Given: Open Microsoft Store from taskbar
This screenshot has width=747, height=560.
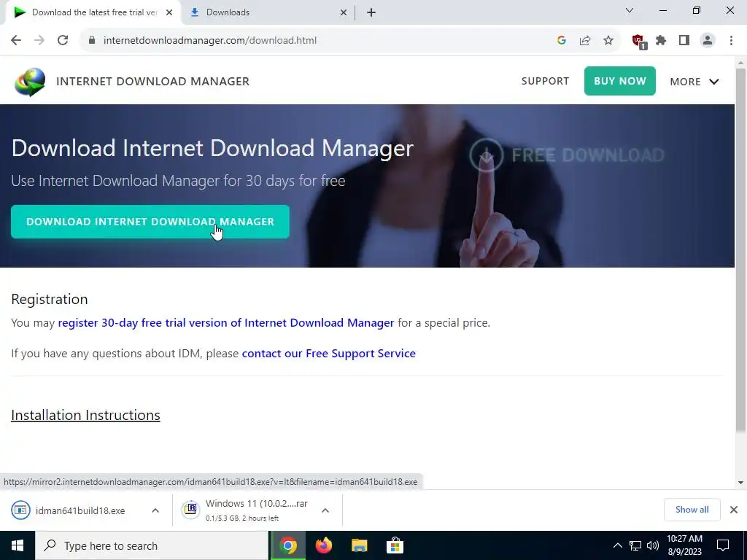Looking at the screenshot, I should coord(395,545).
